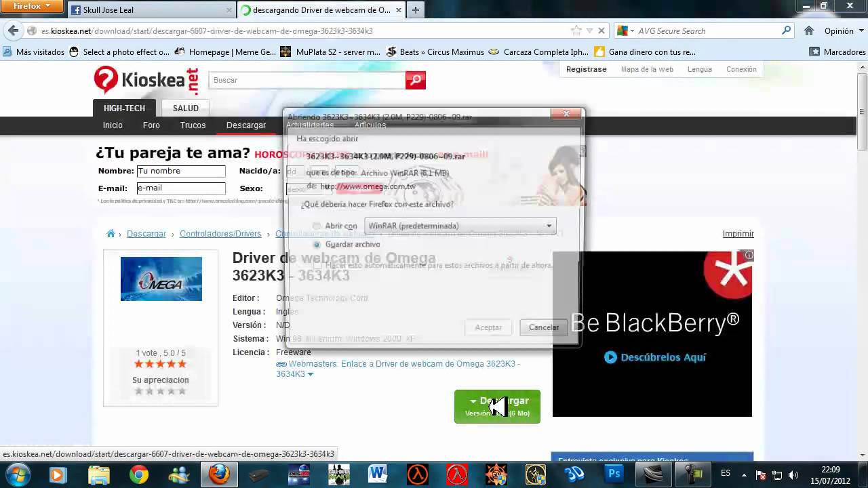This screenshot has height=488, width=868.
Task: Open the Firefox orange menu button
Action: click(31, 6)
